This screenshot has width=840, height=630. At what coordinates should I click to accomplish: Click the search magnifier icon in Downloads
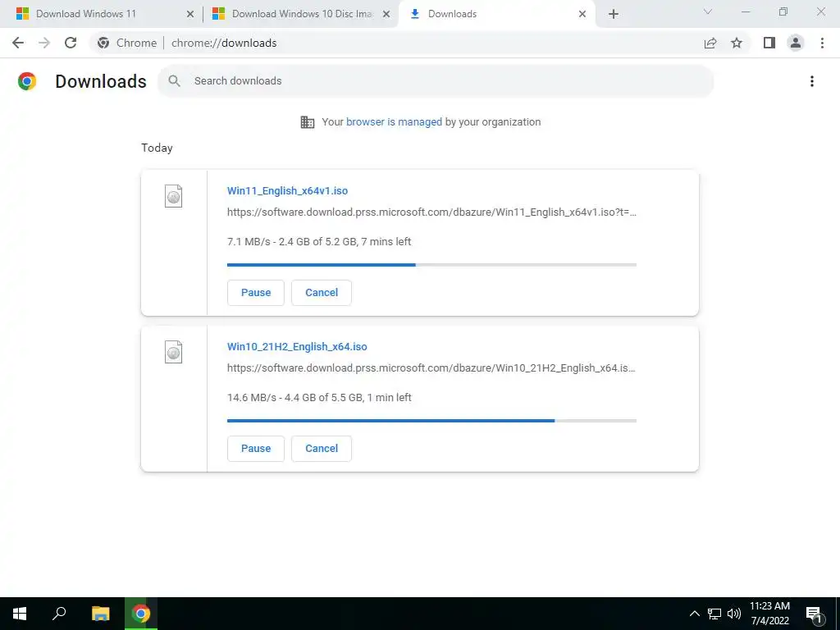174,81
